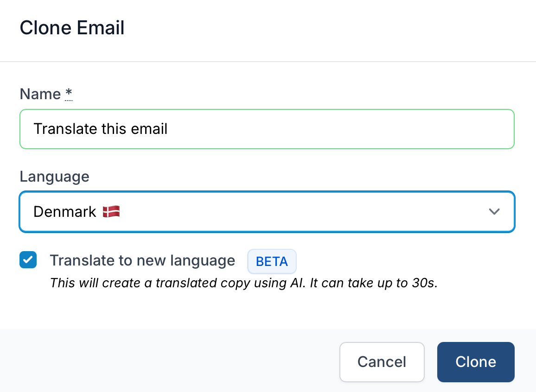
Task: Click the Language section label
Action: (54, 177)
